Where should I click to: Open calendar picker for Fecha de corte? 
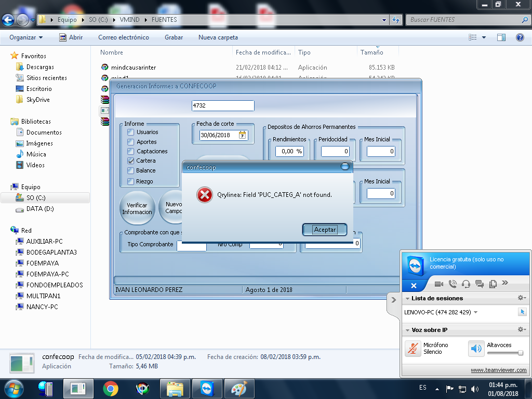click(242, 135)
